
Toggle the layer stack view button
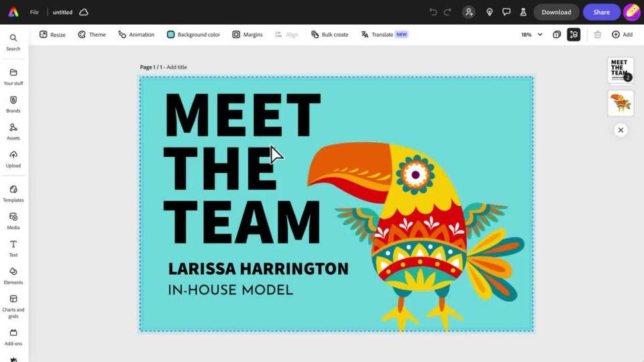(x=573, y=35)
